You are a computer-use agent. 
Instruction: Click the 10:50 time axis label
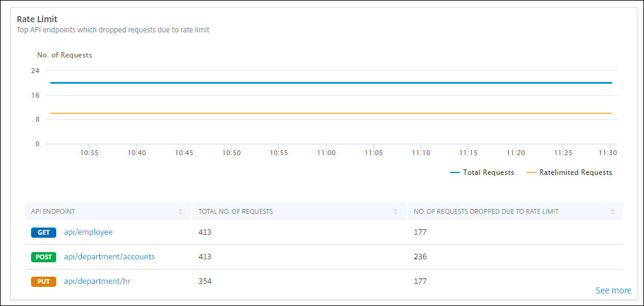[x=231, y=153]
